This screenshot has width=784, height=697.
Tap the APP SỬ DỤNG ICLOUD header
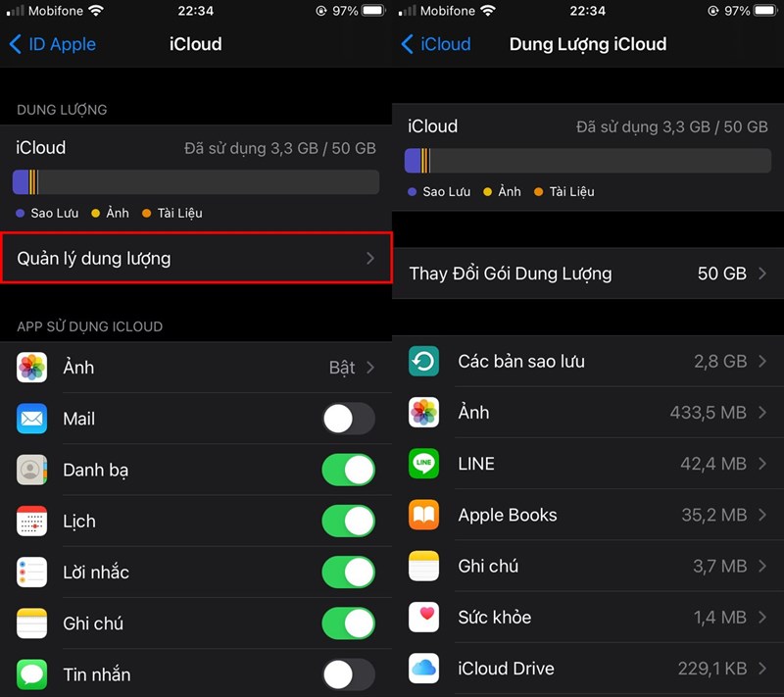pos(89,326)
